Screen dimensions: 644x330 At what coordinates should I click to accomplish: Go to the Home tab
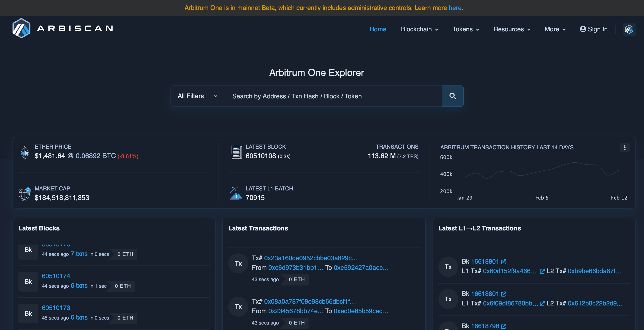click(377, 29)
